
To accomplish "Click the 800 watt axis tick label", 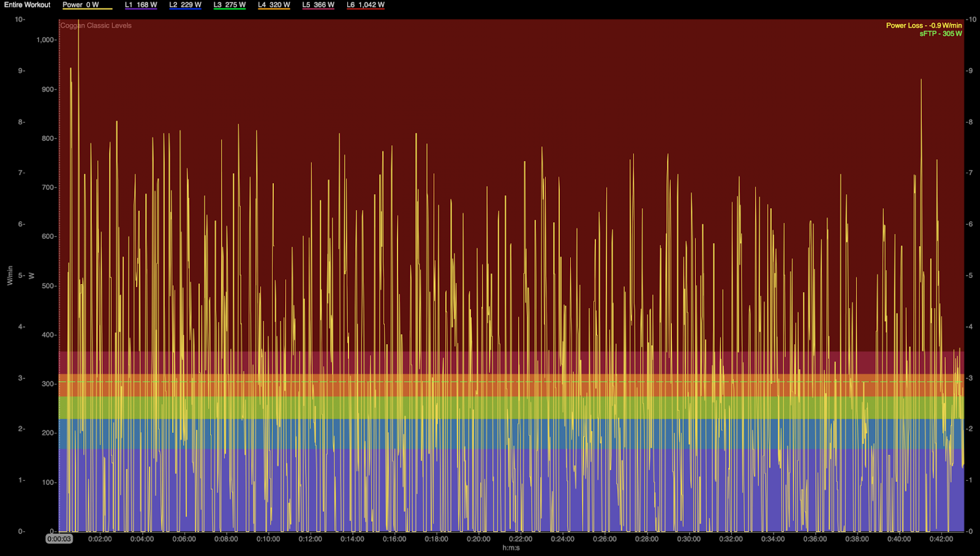I will click(48, 138).
